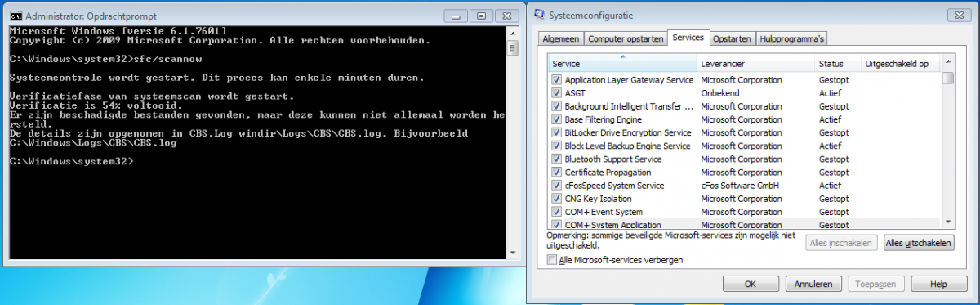This screenshot has height=305, width=980.
Task: Sort by the Leverancier column header
Action: click(x=756, y=64)
